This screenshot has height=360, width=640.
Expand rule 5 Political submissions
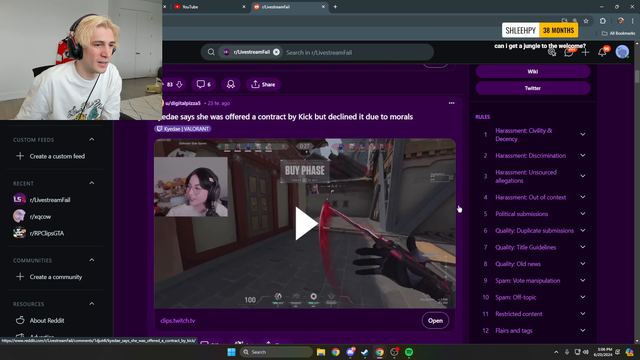click(x=582, y=214)
